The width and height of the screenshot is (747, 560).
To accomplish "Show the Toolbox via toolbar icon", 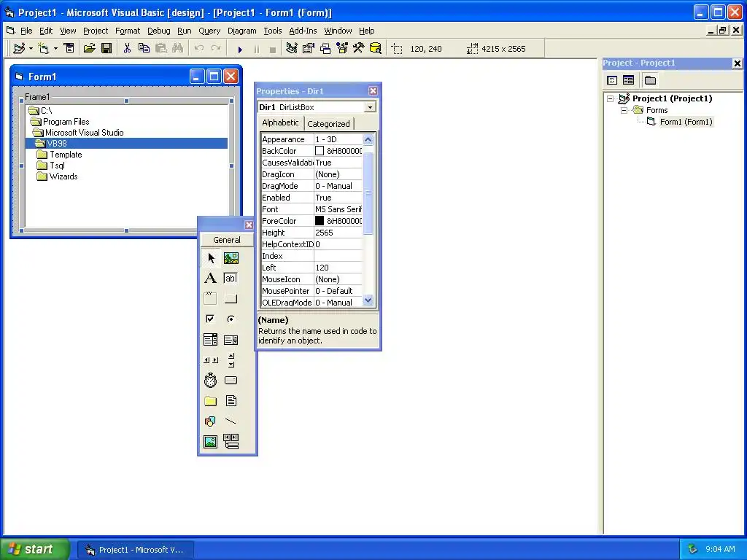I will tap(359, 49).
